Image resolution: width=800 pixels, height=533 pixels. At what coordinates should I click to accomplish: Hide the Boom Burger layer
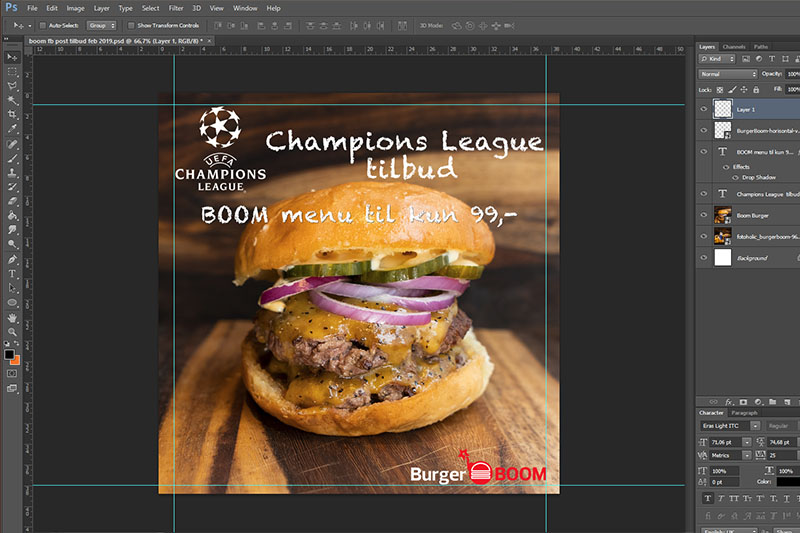704,215
